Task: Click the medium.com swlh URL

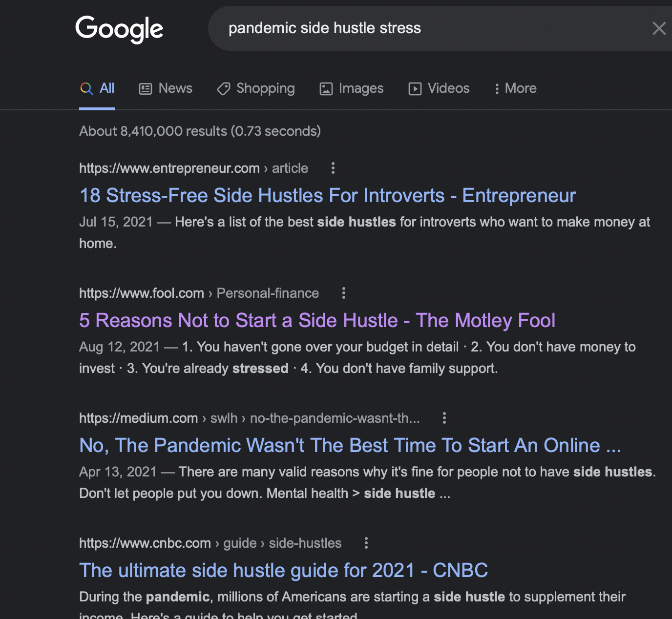Action: tap(250, 418)
